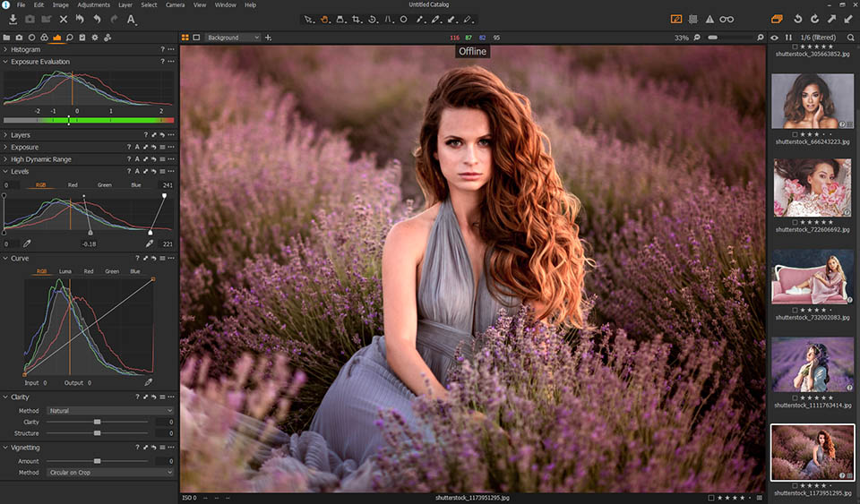Select the Luma tab in Curve
The image size is (860, 504).
[65, 271]
